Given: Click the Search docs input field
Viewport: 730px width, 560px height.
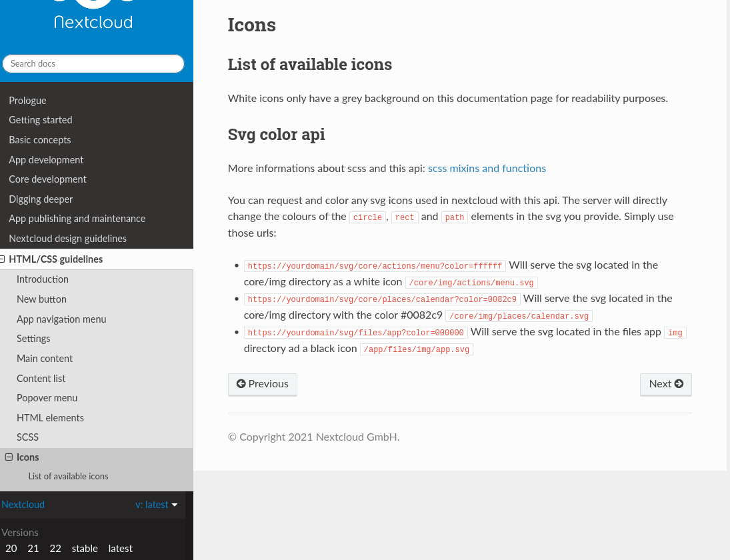Looking at the screenshot, I should click(x=93, y=64).
